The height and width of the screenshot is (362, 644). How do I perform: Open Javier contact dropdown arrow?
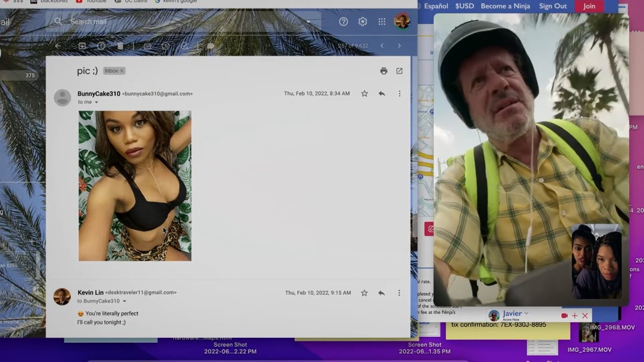526,313
